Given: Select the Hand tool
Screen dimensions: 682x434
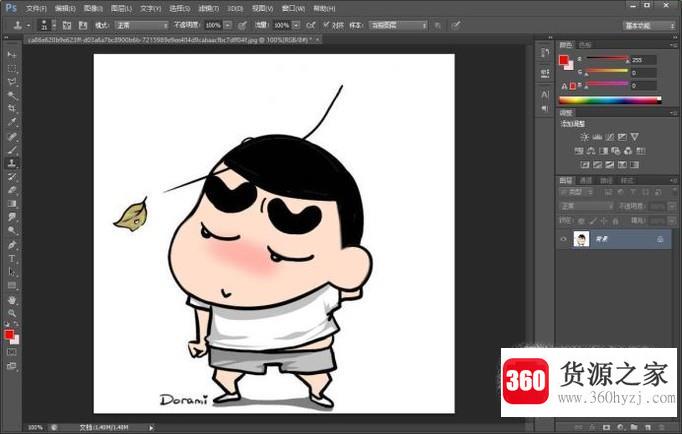Looking at the screenshot, I should point(12,300).
